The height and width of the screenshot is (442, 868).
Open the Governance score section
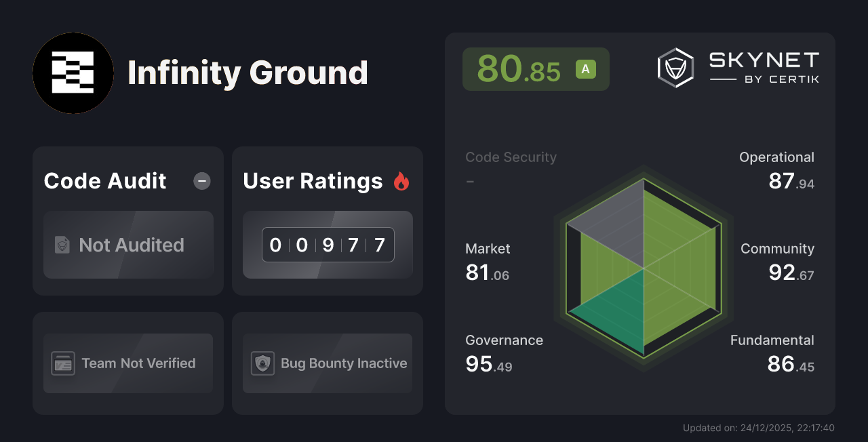[504, 340]
